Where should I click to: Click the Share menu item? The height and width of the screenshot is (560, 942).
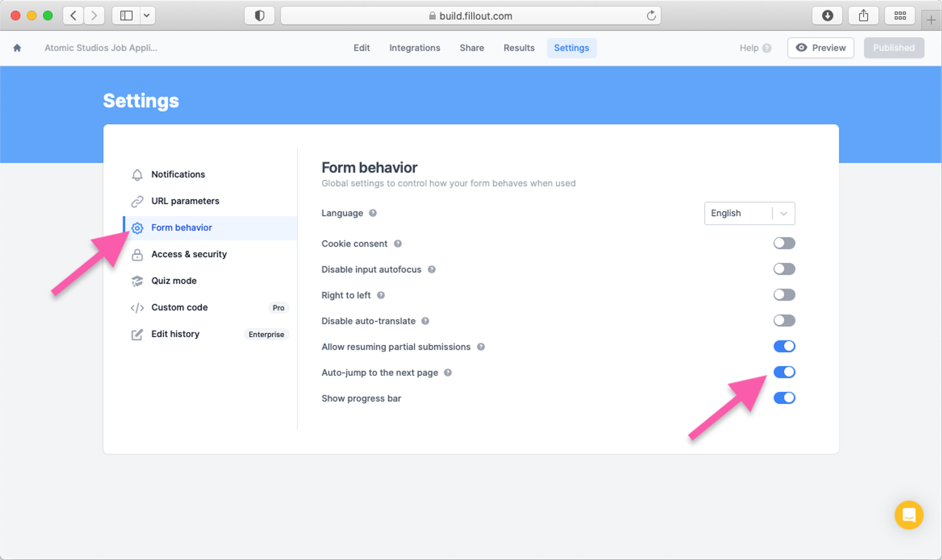click(x=471, y=48)
